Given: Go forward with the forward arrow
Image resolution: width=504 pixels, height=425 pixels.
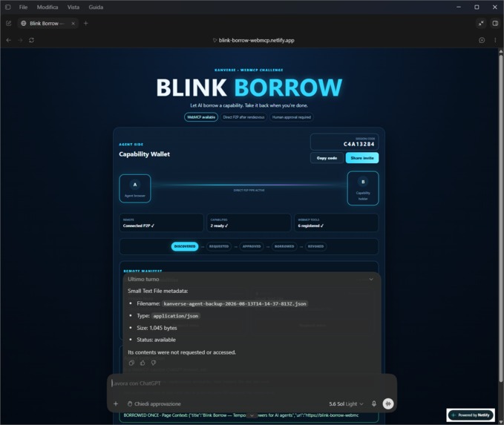Looking at the screenshot, I should (x=20, y=40).
